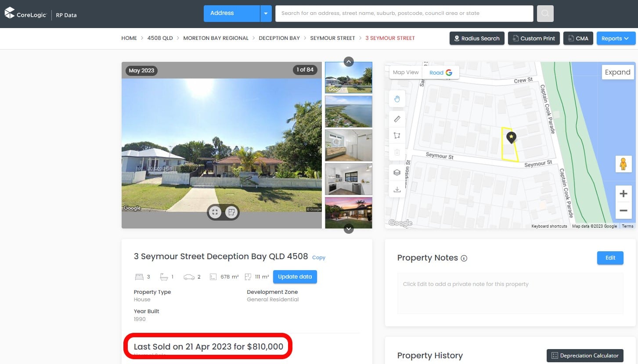Image resolution: width=638 pixels, height=364 pixels.
Task: Show next photo thumbnails with down chevron
Action: [x=349, y=228]
